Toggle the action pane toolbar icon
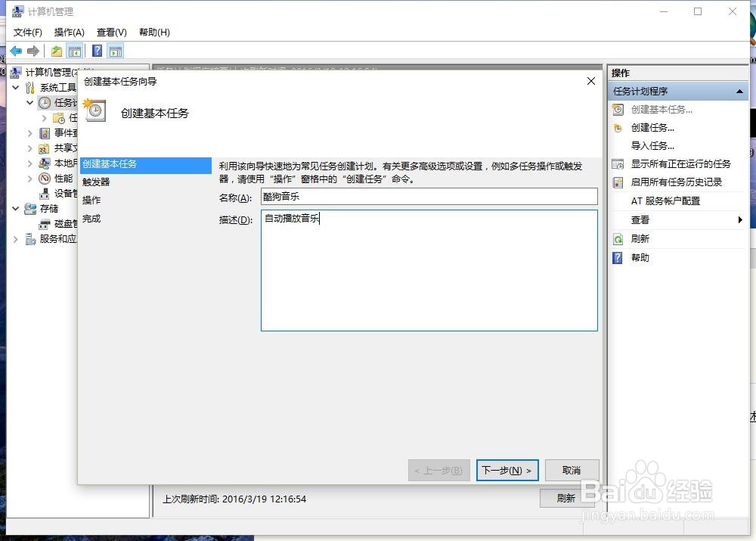This screenshot has width=756, height=541. coord(116,51)
